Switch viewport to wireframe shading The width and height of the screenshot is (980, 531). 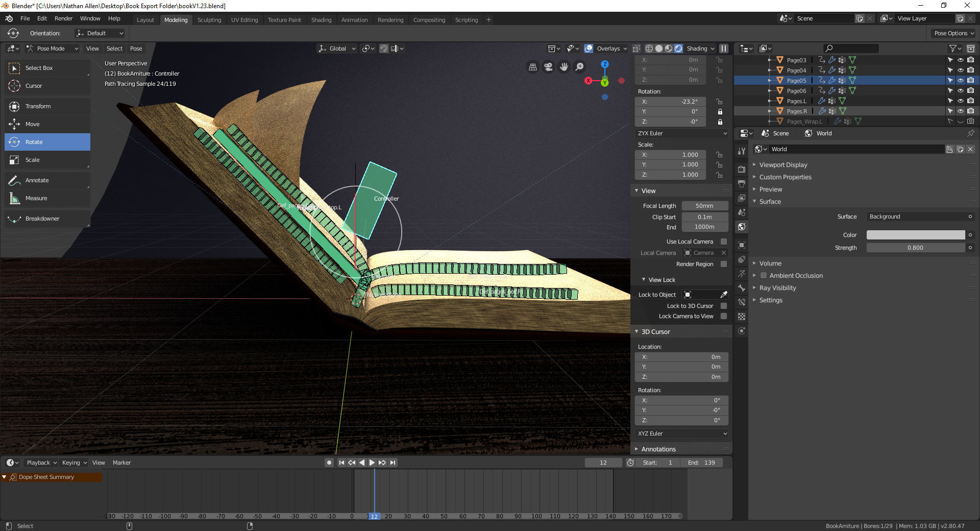[x=649, y=49]
